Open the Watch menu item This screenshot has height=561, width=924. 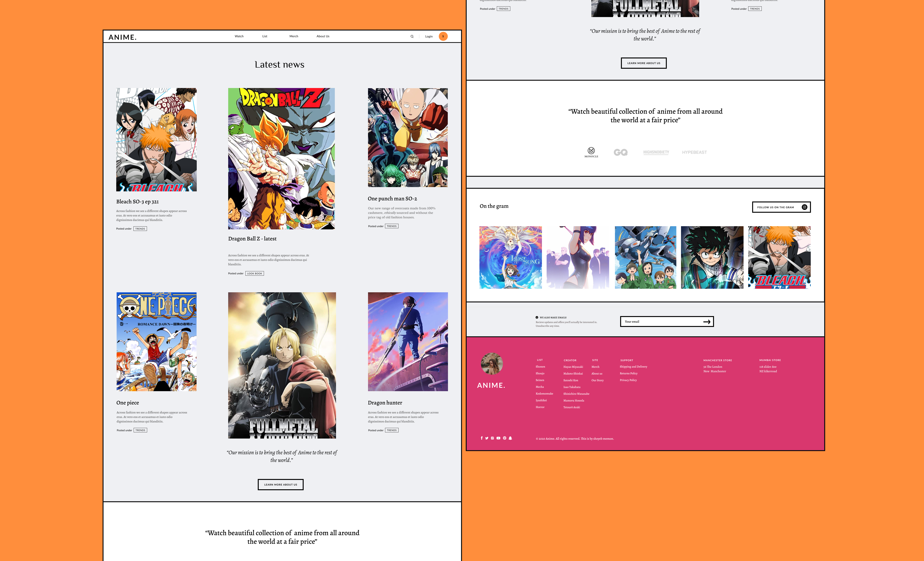point(239,36)
